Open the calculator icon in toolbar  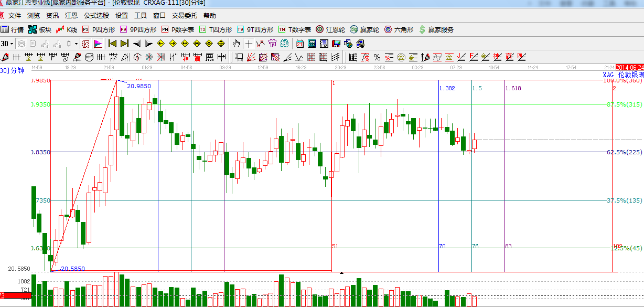click(x=312, y=44)
